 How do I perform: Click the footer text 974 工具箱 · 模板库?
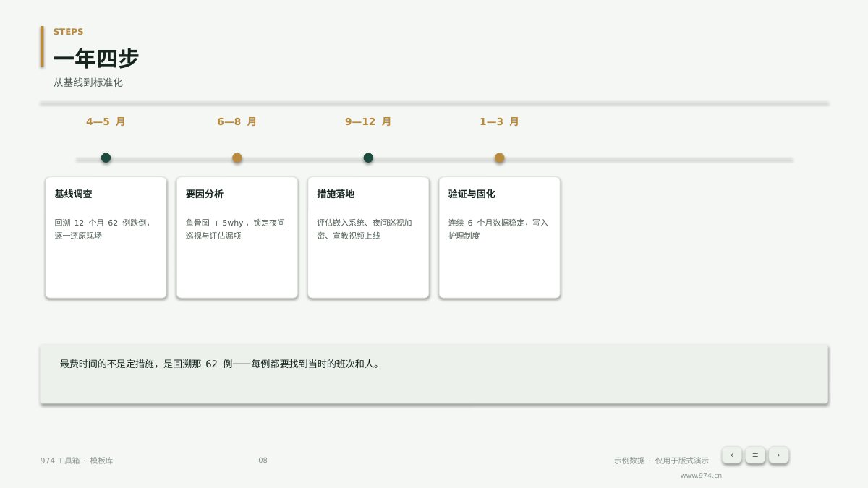coord(77,461)
